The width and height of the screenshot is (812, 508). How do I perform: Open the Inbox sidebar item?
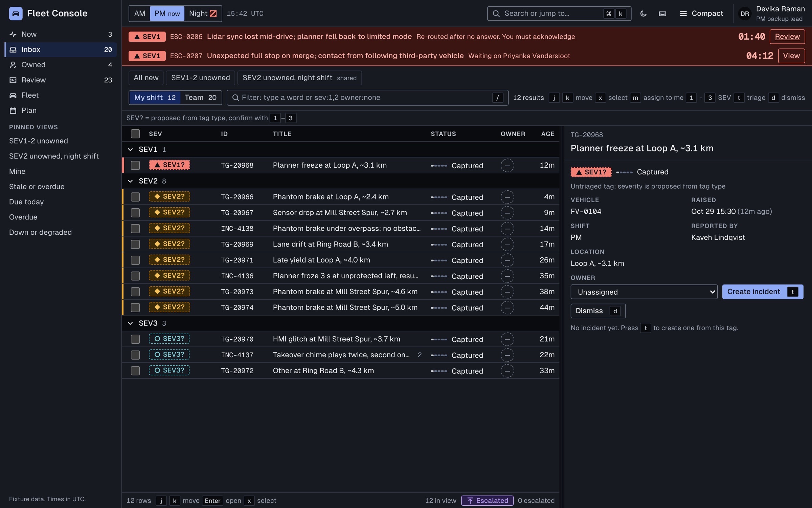click(61, 49)
